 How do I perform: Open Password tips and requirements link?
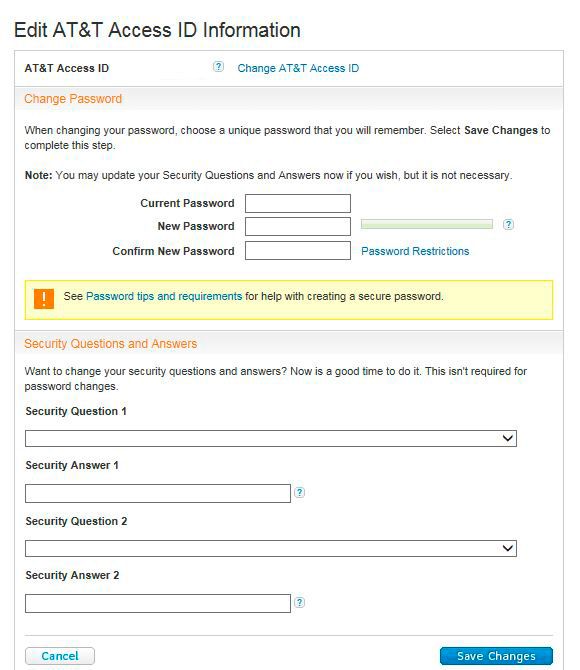click(x=164, y=296)
